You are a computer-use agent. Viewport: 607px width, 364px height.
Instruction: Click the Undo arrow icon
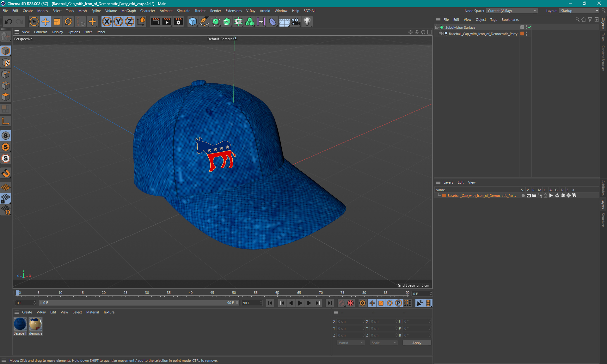(9, 21)
